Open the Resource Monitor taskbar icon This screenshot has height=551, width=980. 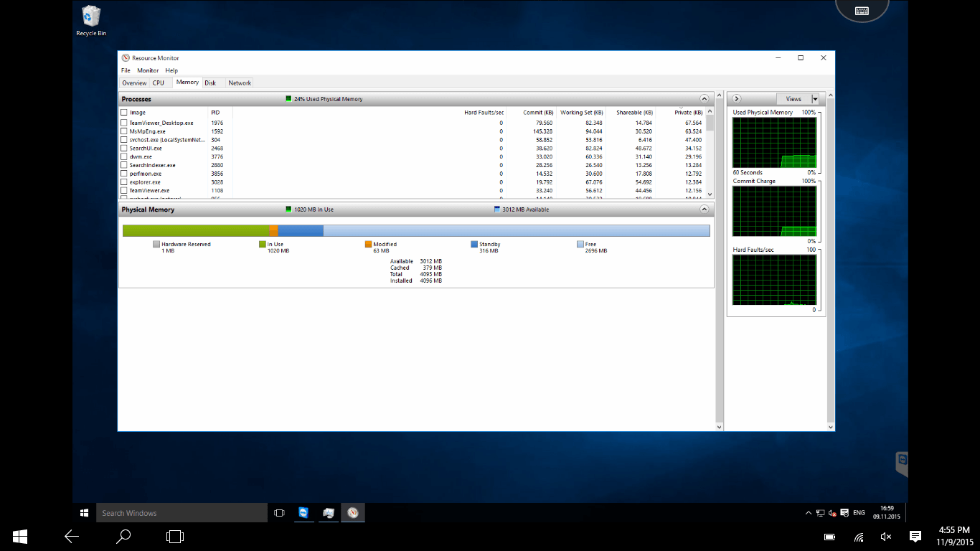(352, 512)
